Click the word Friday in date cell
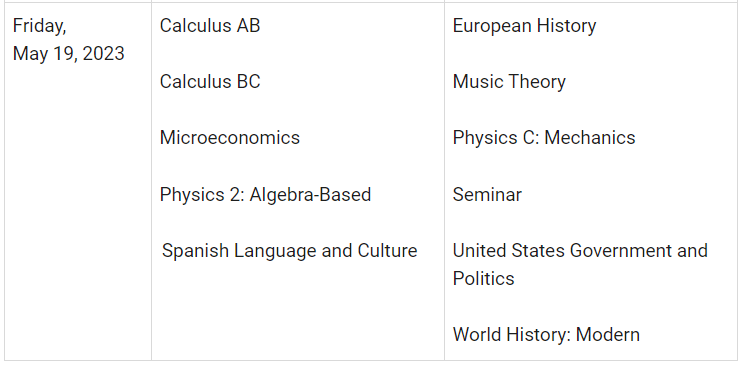742x366 pixels. [39, 26]
